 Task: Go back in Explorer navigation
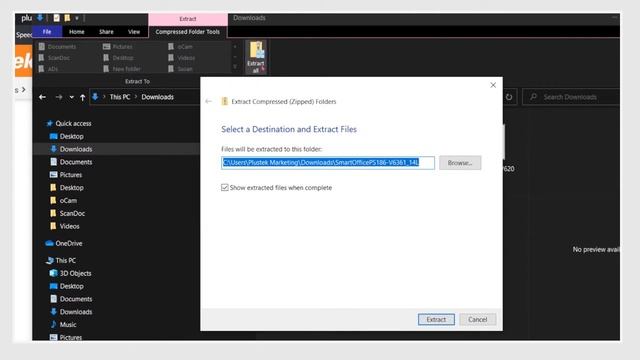(42, 97)
